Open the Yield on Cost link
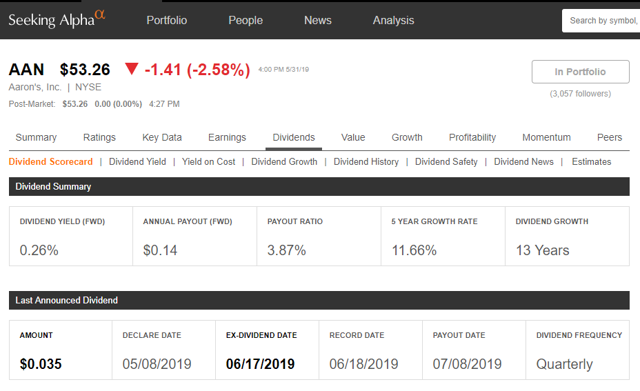640x391 pixels. 208,162
